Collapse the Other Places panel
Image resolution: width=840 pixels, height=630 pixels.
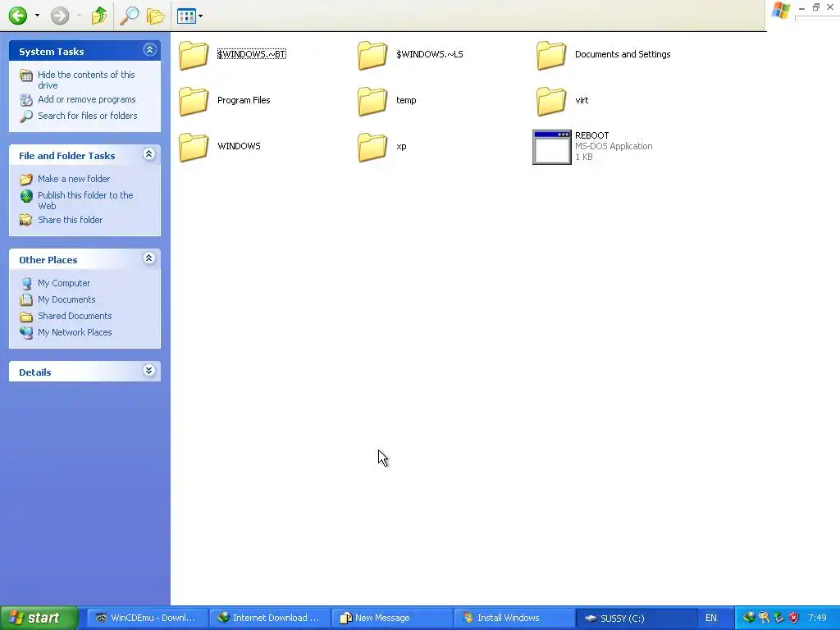pyautogui.click(x=149, y=258)
